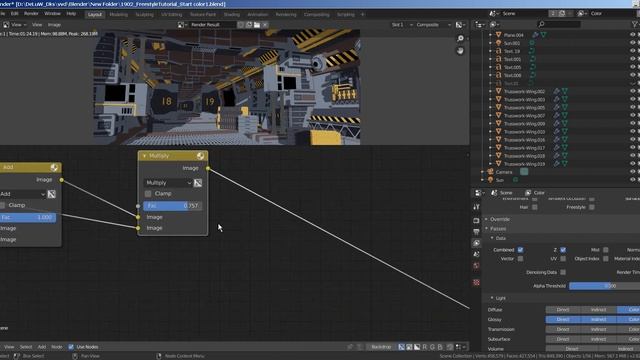
Task: Open the Help menu
Action: tap(71, 13)
